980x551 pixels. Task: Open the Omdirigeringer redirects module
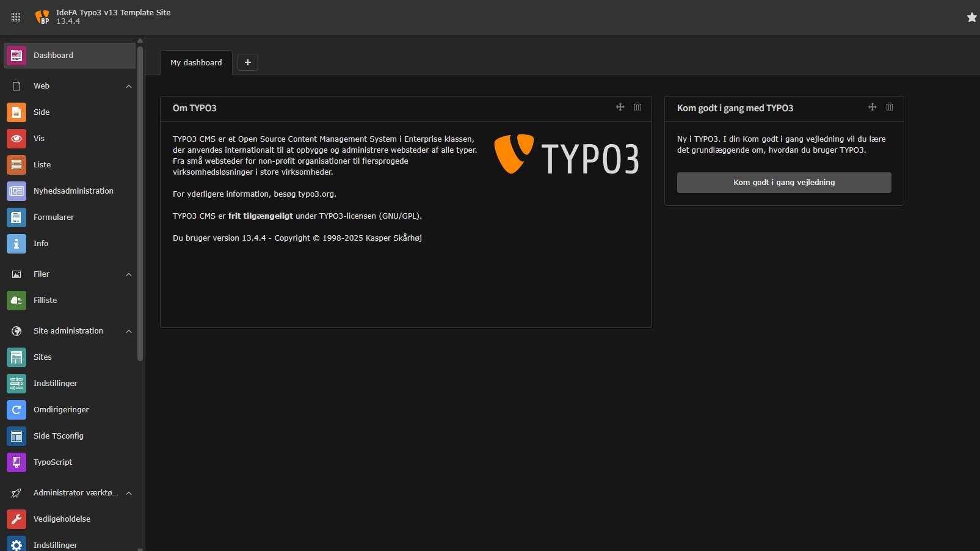point(61,410)
